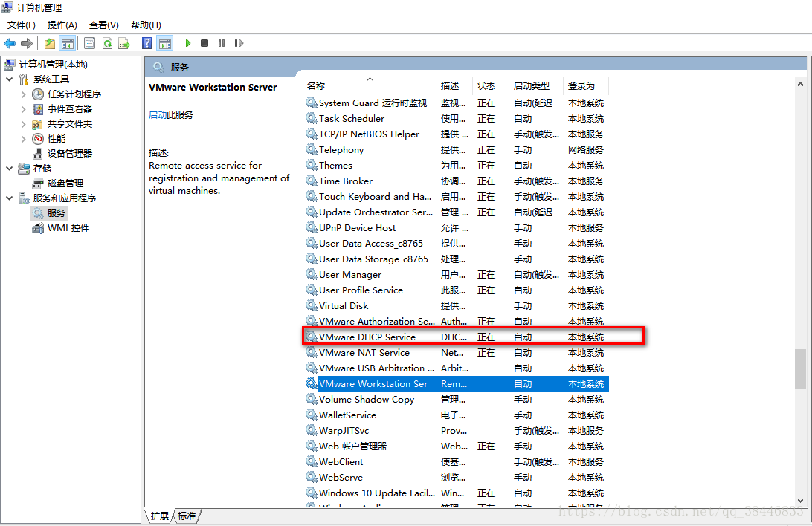Open the Help toolbar icon
Viewport: 812px width, 526px height.
[147, 43]
